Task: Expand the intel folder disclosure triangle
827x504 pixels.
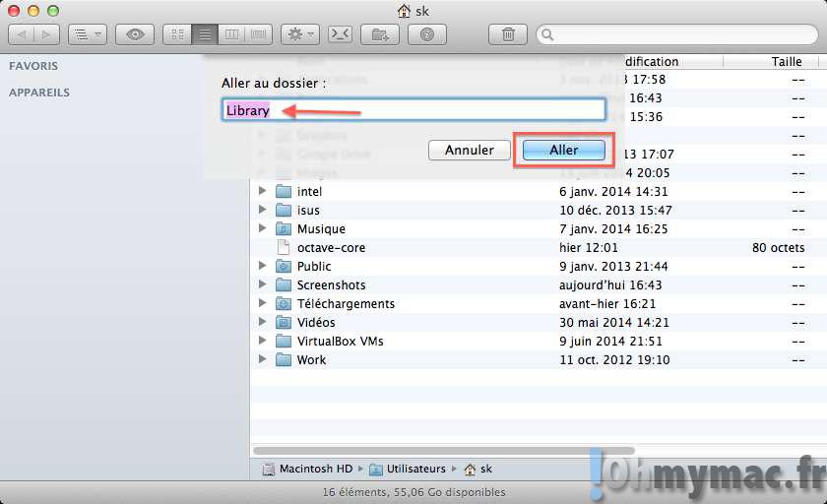Action: point(262,191)
